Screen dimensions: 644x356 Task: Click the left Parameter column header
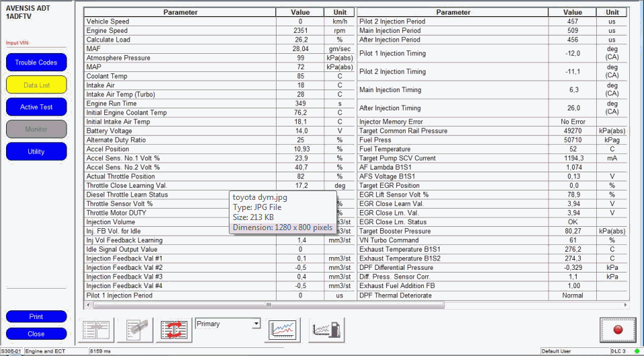180,12
